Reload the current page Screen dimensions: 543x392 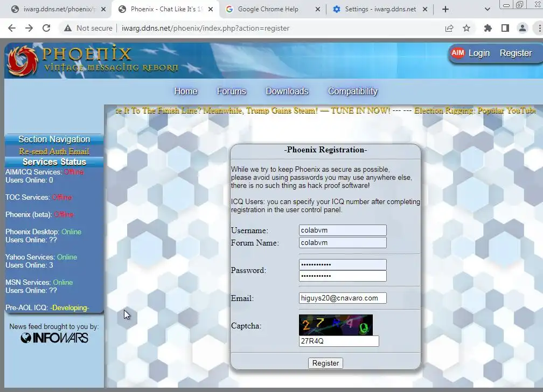46,28
